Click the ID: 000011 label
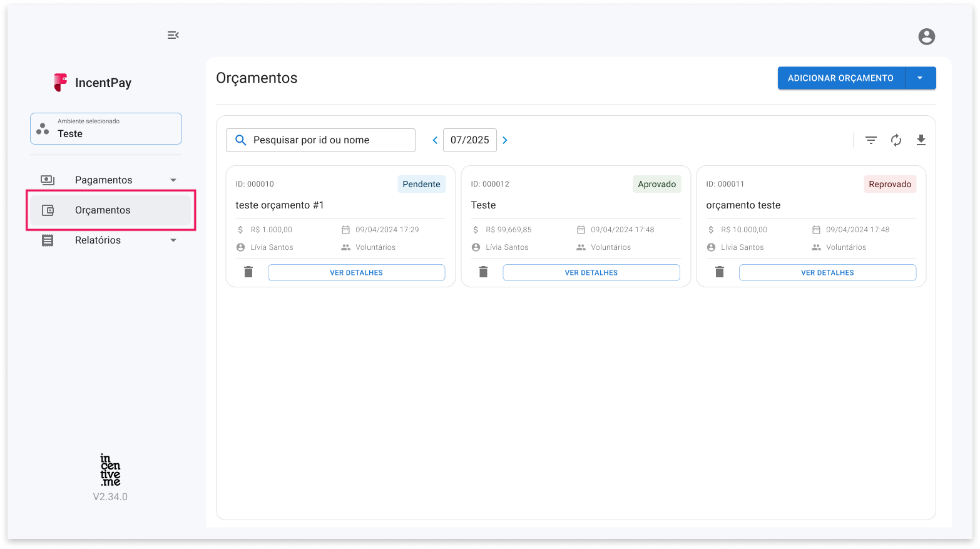This screenshot has height=549, width=980. point(725,184)
